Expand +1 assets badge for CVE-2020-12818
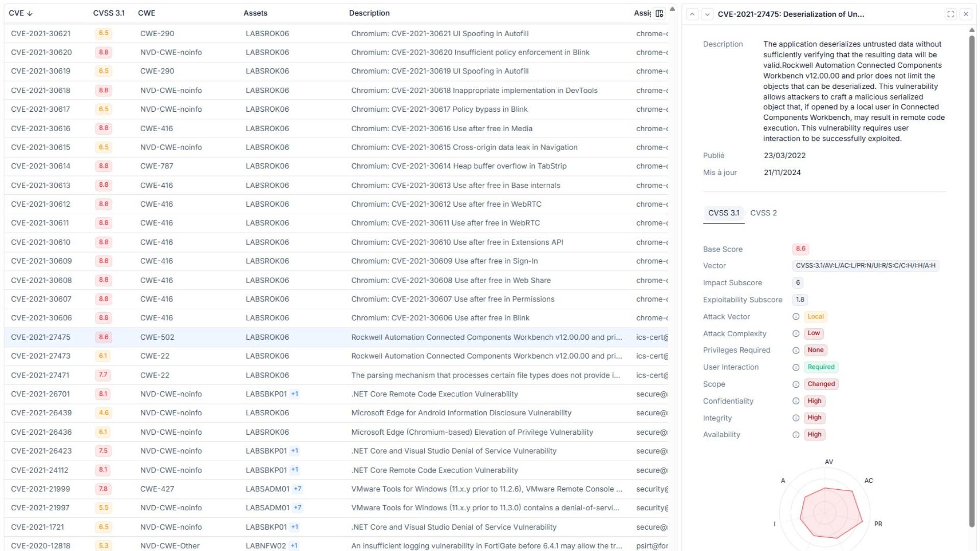980x551 pixels. pyautogui.click(x=294, y=545)
